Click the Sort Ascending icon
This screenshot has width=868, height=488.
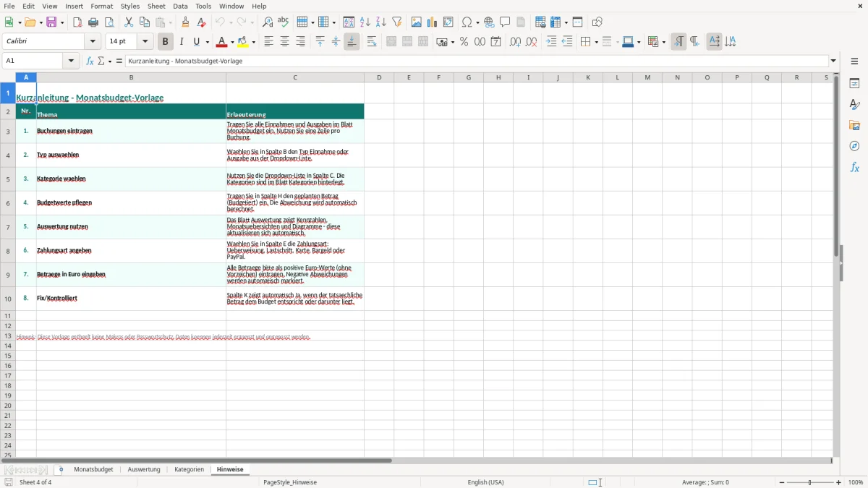coord(365,22)
